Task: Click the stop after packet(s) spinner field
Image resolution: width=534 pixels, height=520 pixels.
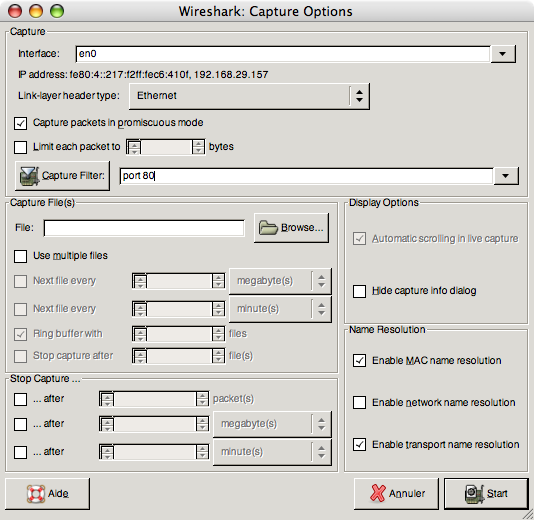Action: (154, 399)
